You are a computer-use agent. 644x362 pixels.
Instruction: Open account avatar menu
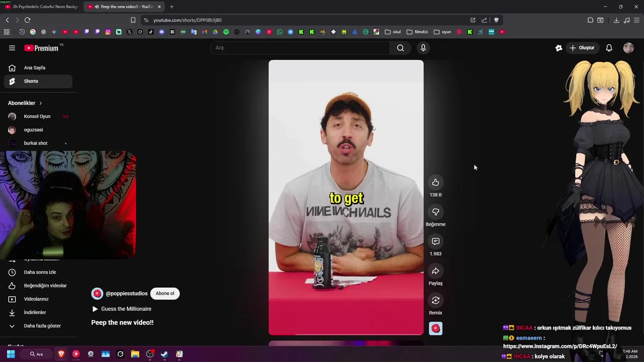tap(628, 48)
